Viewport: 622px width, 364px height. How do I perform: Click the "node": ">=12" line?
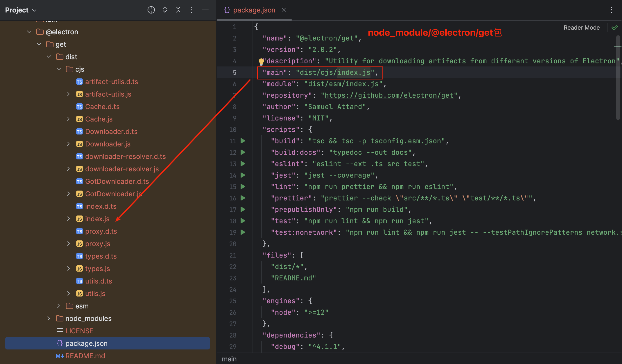(300, 312)
